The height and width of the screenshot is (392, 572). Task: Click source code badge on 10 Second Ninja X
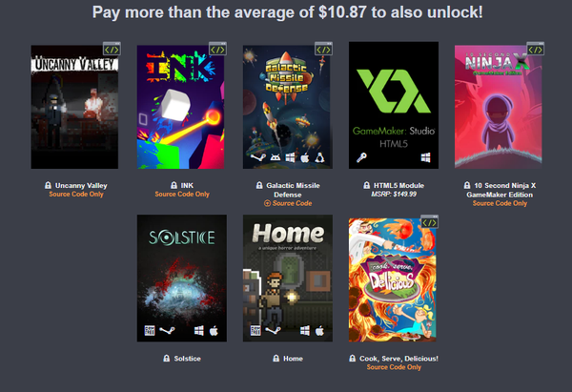(x=535, y=49)
